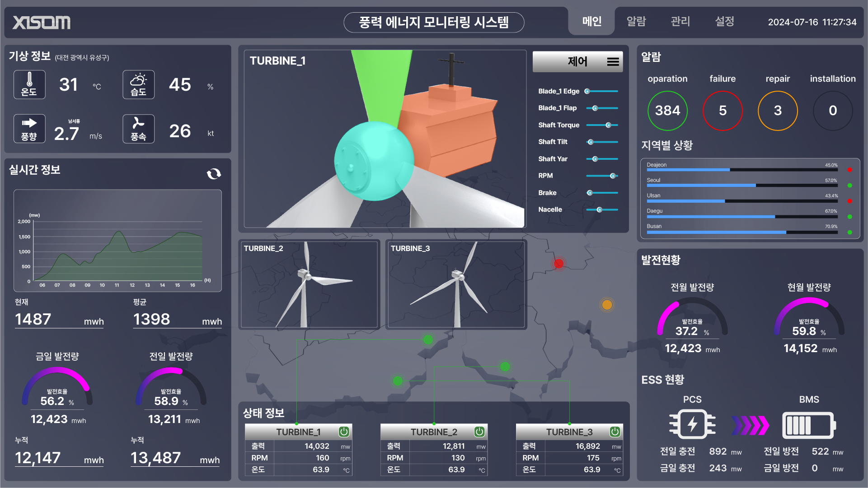Open the 설정 menu item
This screenshot has height=488, width=868.
tap(725, 22)
